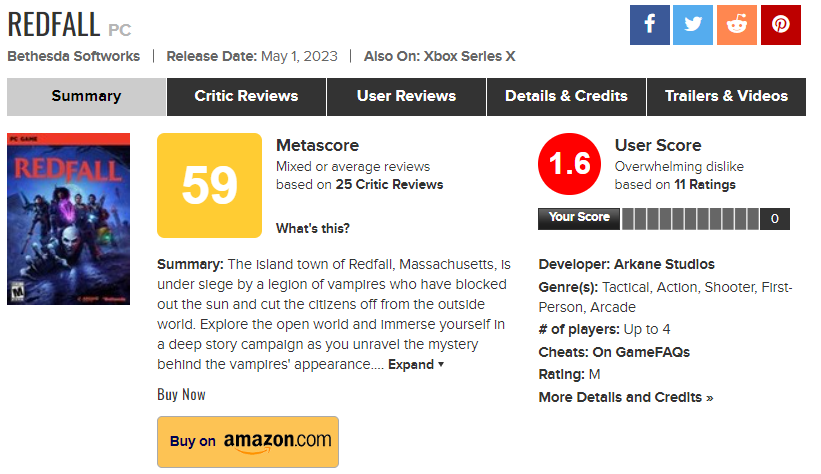
Task: Open the Xbox Series X version link
Action: [469, 56]
